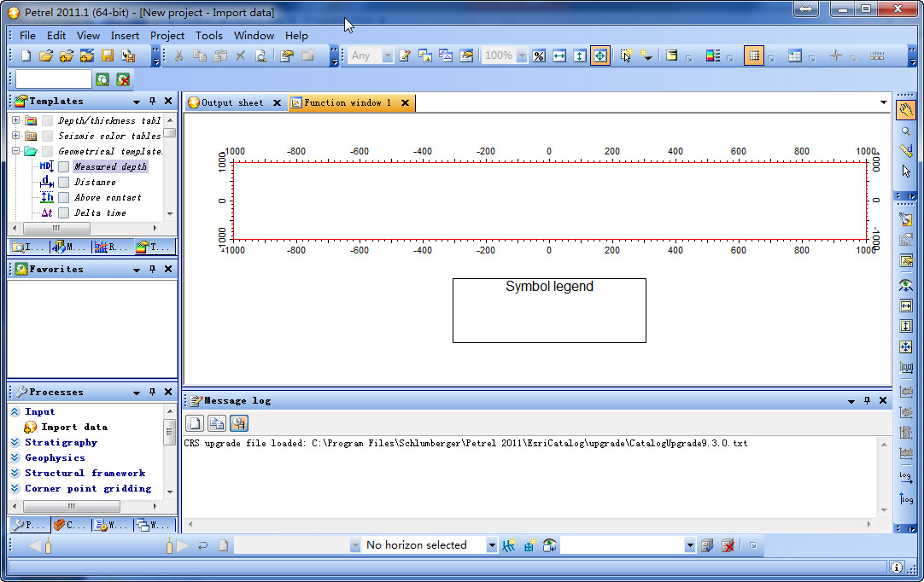
Task: Open the Import data process
Action: tap(74, 427)
